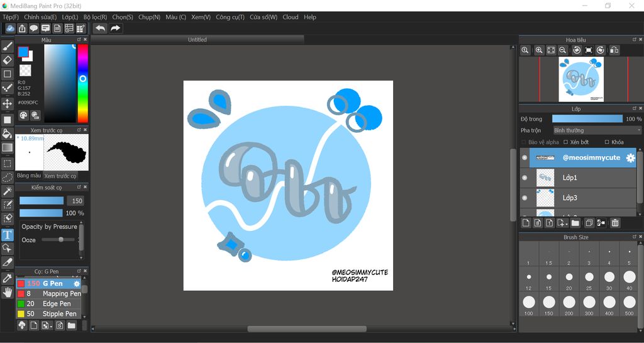Switch to Untitled document tab
This screenshot has height=343, width=644.
pos(197,40)
